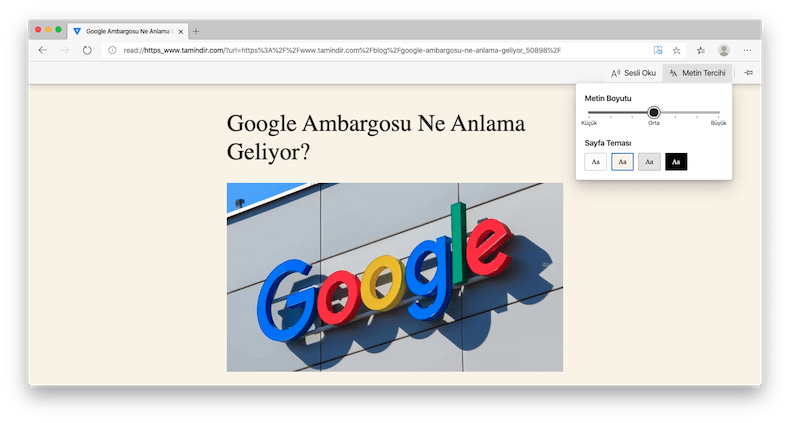This screenshot has width=790, height=423.
Task: Select the white page theme
Action: (x=595, y=161)
